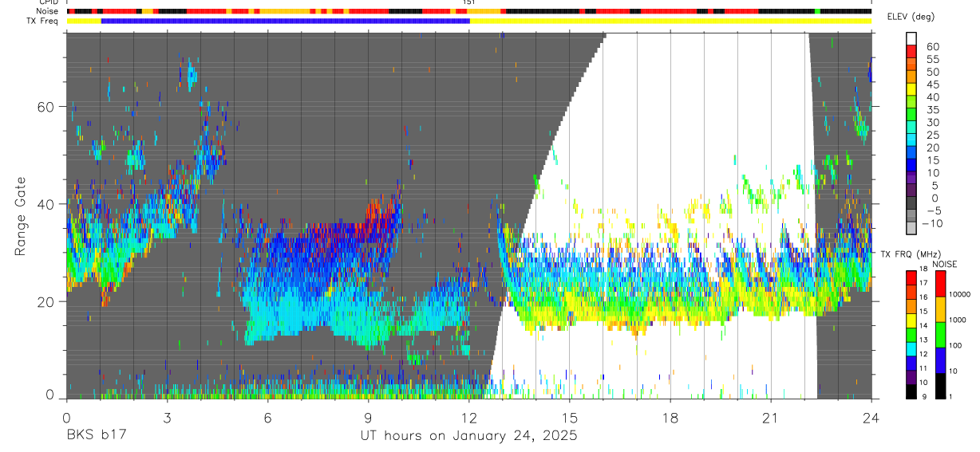The width and height of the screenshot is (980, 452).
Task: Click the blue segment of the TX Freq strip
Action: point(285,21)
